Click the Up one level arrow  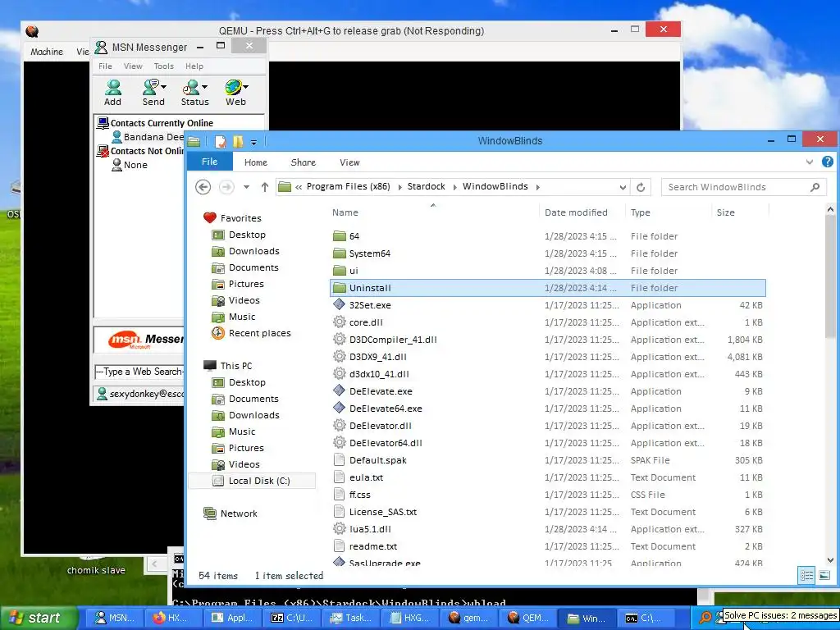[265, 187]
